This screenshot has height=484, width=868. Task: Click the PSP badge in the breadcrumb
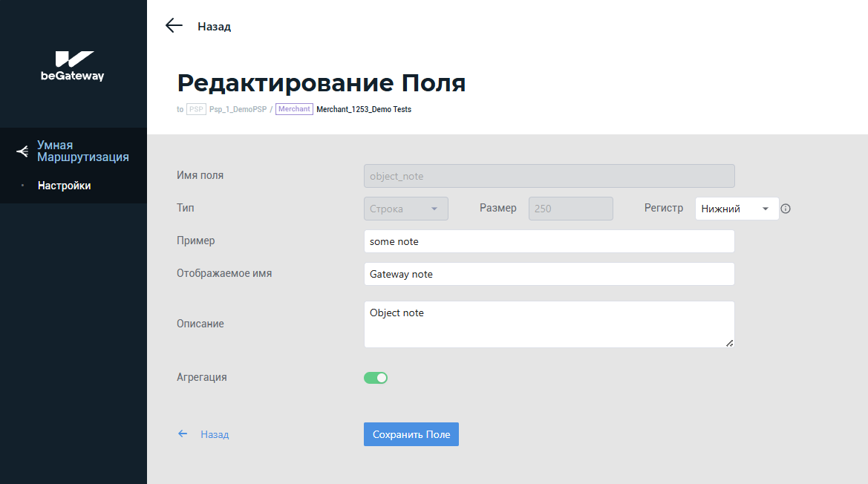click(196, 109)
